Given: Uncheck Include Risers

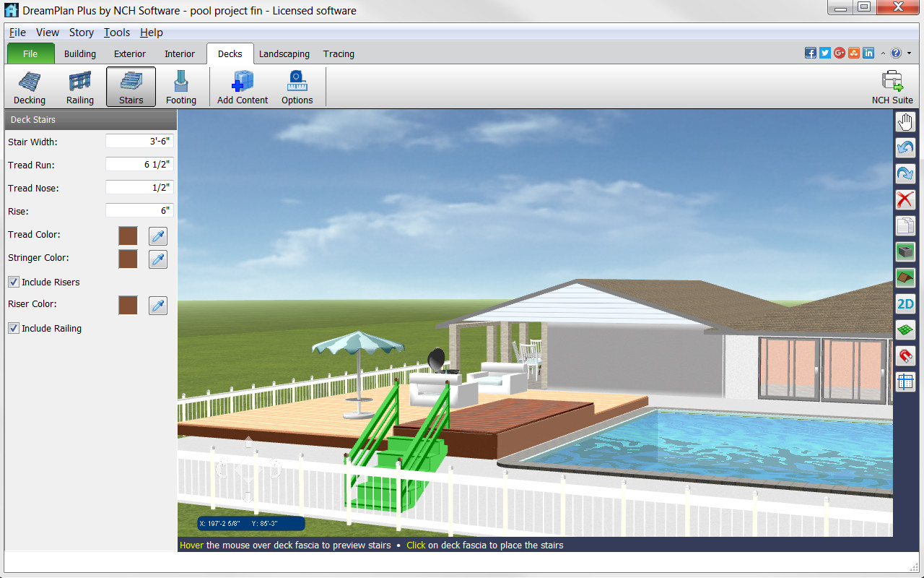Looking at the screenshot, I should [13, 282].
